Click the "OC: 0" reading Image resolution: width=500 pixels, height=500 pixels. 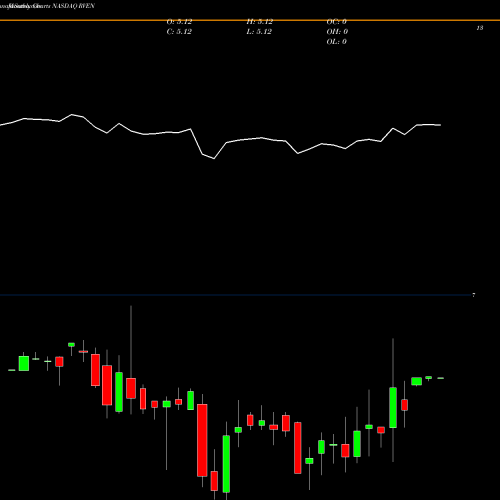tap(336, 22)
